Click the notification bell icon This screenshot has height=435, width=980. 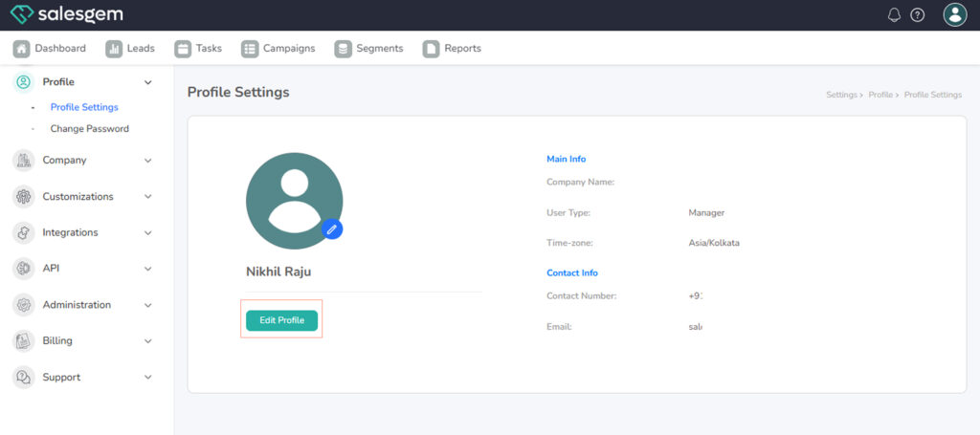coord(895,15)
